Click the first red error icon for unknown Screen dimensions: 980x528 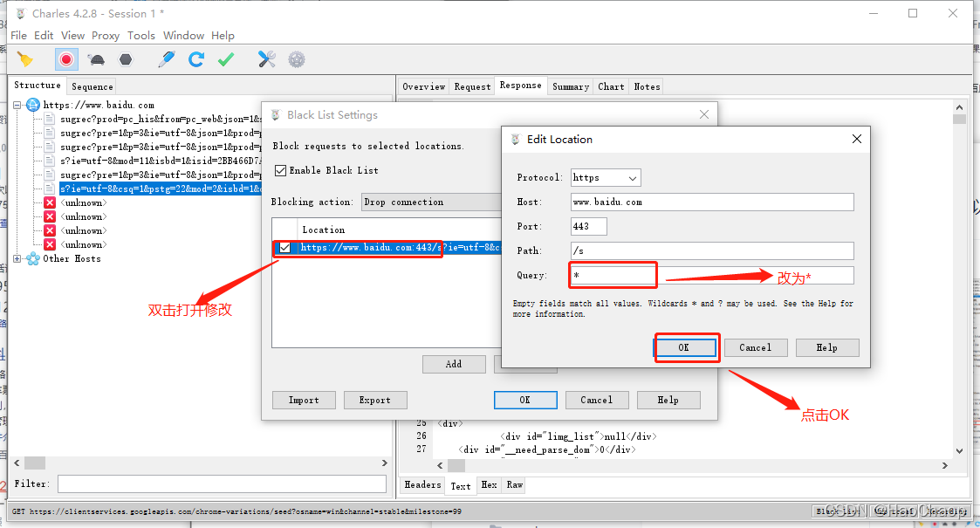50,202
